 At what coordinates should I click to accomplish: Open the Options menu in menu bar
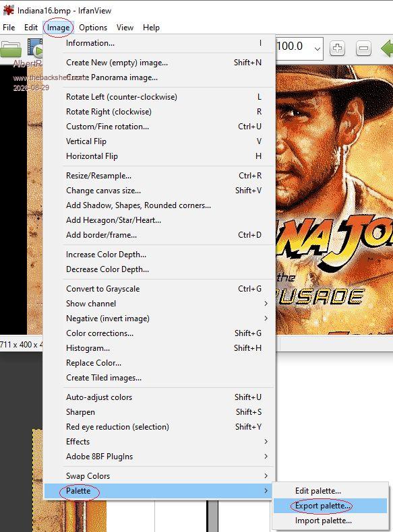(x=93, y=28)
